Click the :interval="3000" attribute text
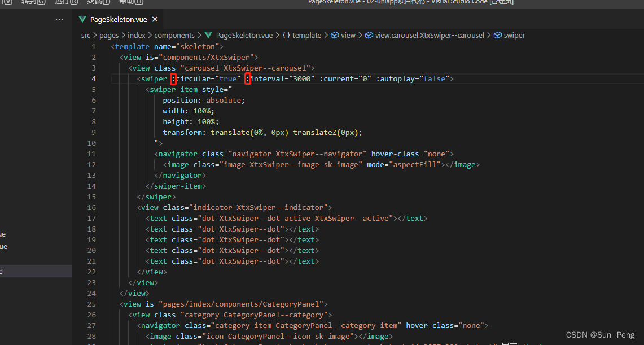Image resolution: width=644 pixels, height=345 pixels. tap(280, 79)
